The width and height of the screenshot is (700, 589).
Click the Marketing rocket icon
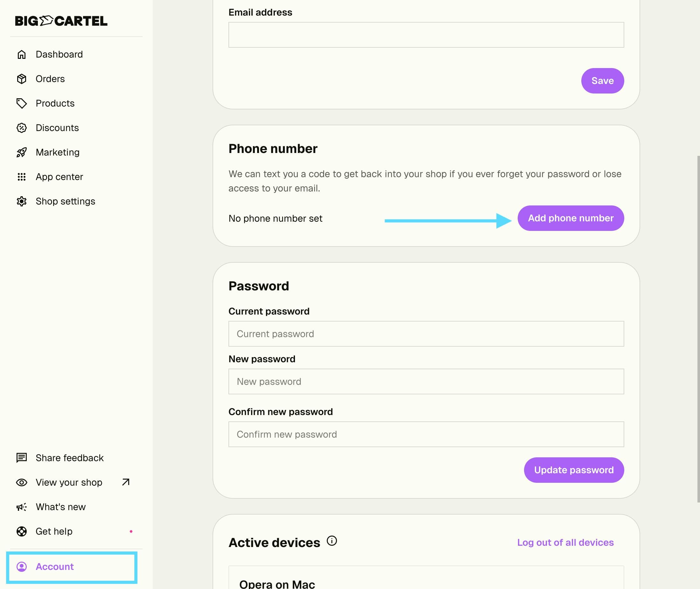pos(22,153)
